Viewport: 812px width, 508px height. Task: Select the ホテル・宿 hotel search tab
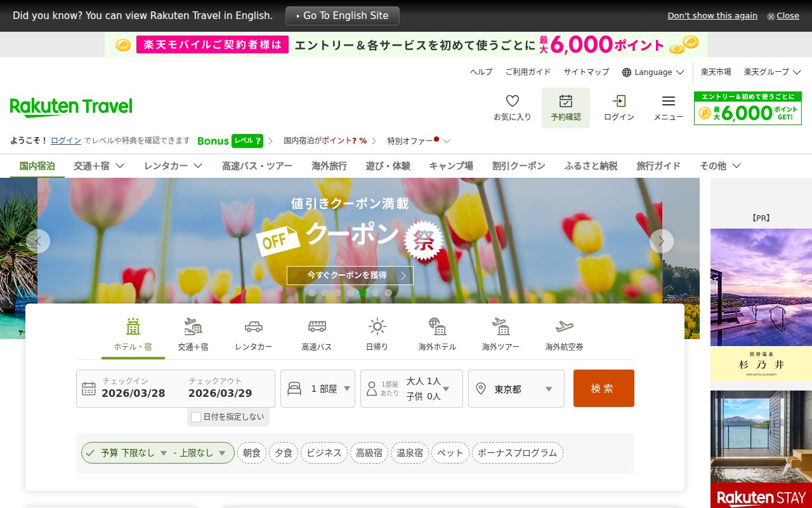click(x=133, y=335)
